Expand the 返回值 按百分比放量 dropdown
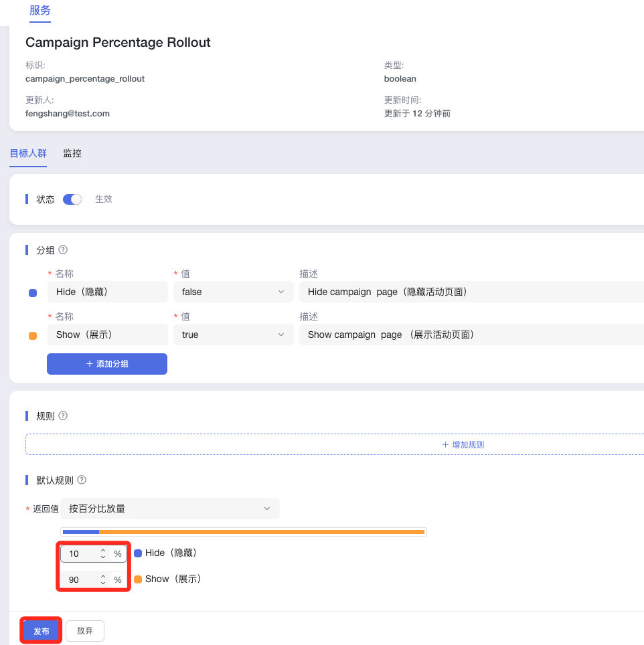Viewport: 644px width, 645px height. pos(169,509)
